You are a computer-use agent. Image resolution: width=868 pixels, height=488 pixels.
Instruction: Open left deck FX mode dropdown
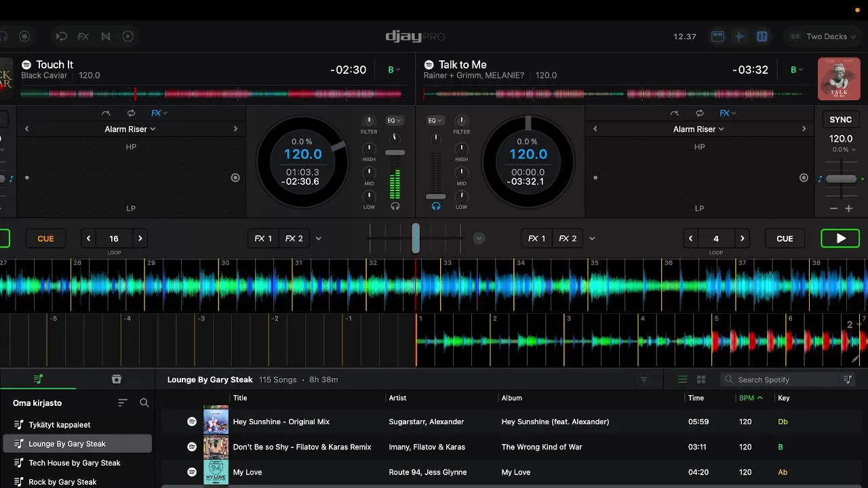coord(159,113)
